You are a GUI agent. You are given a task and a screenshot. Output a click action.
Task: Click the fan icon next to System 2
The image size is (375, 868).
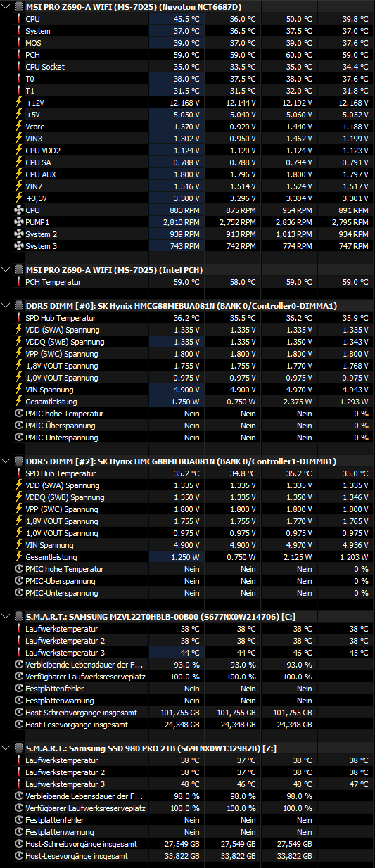pyautogui.click(x=18, y=234)
